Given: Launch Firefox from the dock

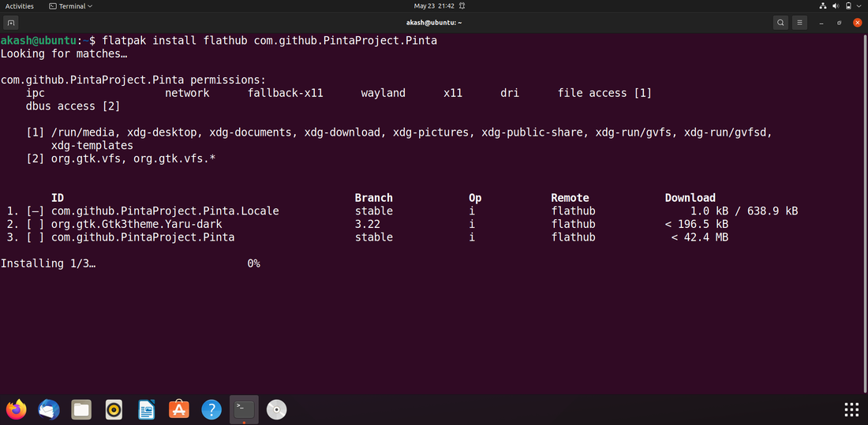Looking at the screenshot, I should 16,409.
